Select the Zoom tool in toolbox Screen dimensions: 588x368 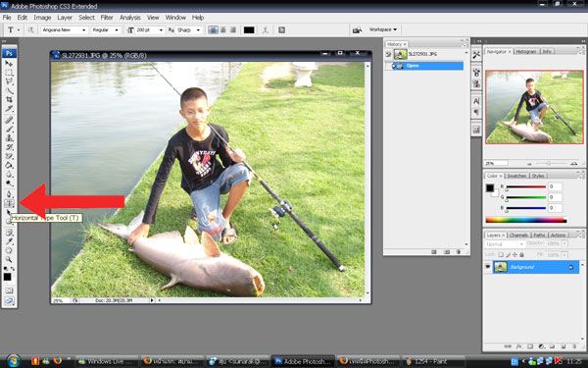pyautogui.click(x=9, y=259)
